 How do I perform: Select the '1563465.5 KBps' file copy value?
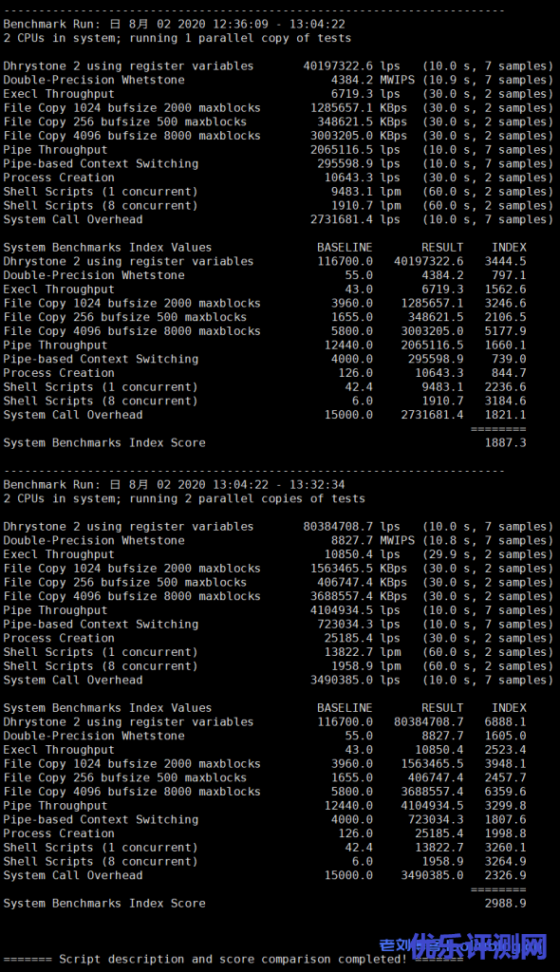coord(359,569)
